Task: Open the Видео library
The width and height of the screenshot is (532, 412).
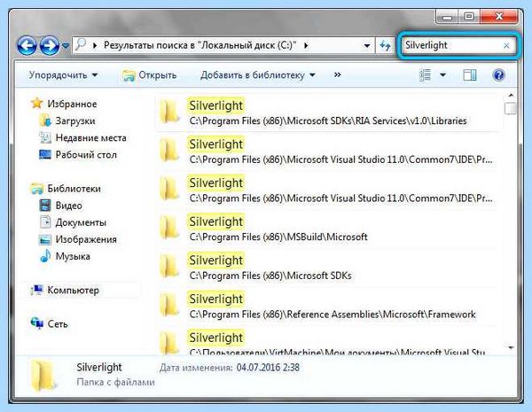Action: coord(69,206)
